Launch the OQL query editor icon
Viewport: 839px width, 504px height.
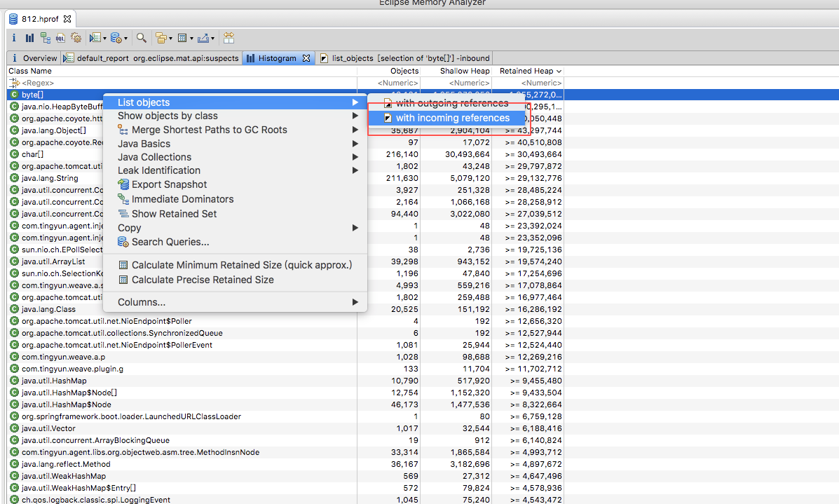[60, 38]
